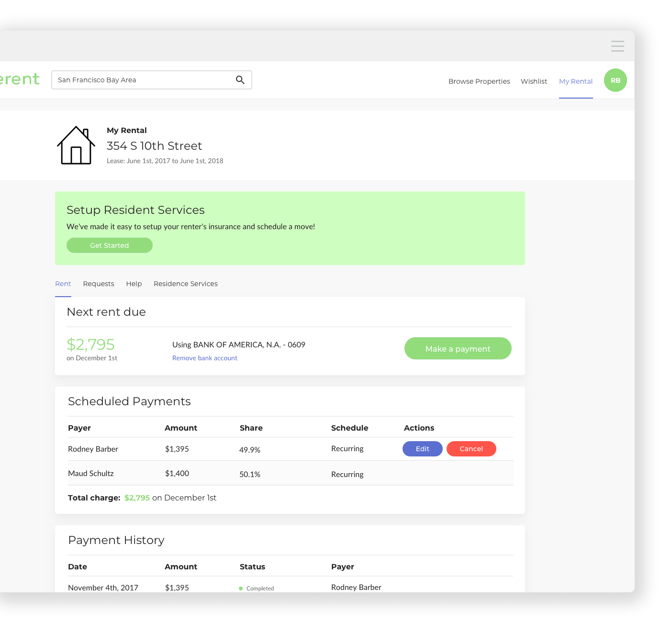Click Recurring in Rodney Barber's scheduled row
The width and height of the screenshot is (672, 622).
click(x=347, y=448)
